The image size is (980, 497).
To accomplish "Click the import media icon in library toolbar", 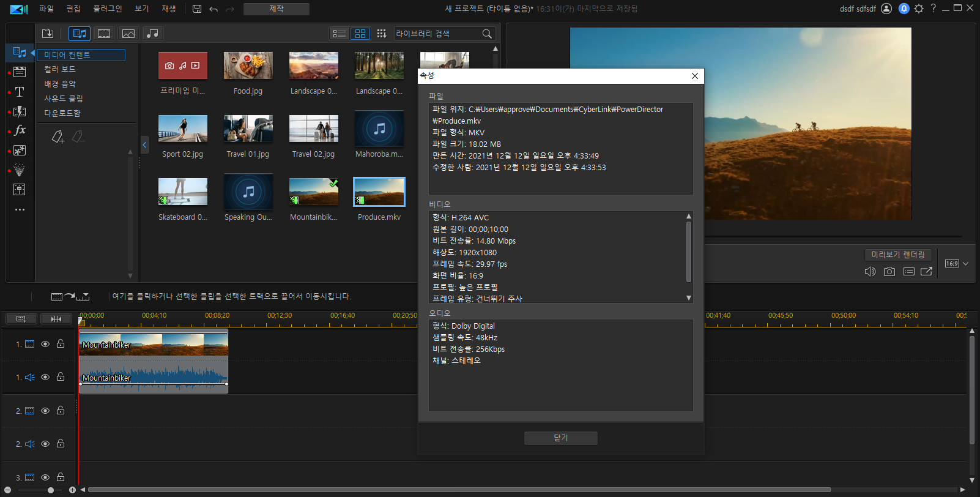I will 48,34.
